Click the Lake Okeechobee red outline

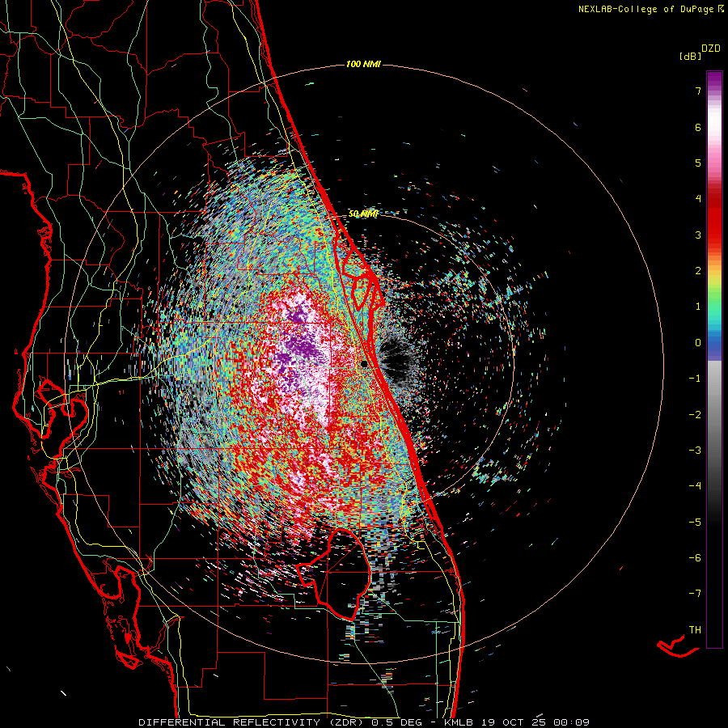click(334, 574)
